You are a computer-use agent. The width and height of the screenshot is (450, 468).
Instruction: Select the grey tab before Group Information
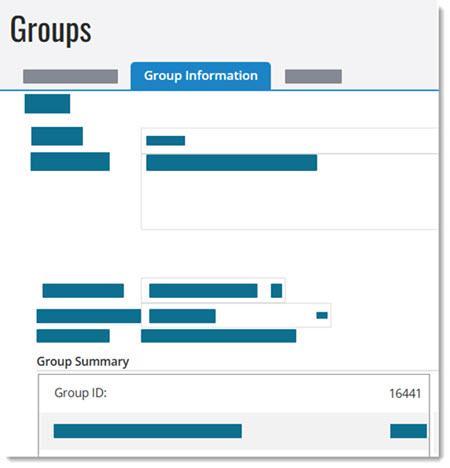coord(70,76)
